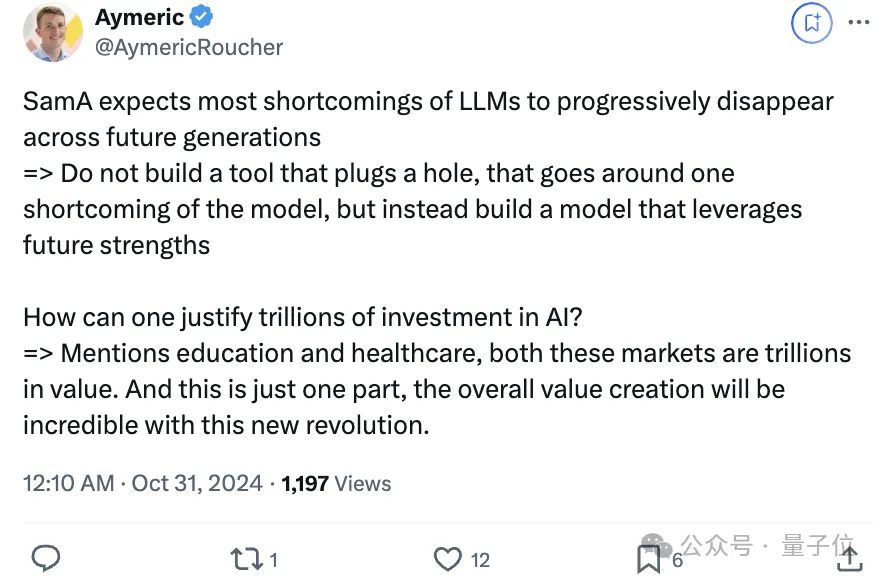This screenshot has width=882, height=580.
Task: Click the 12:10 AM timestamp
Action: pos(69,484)
